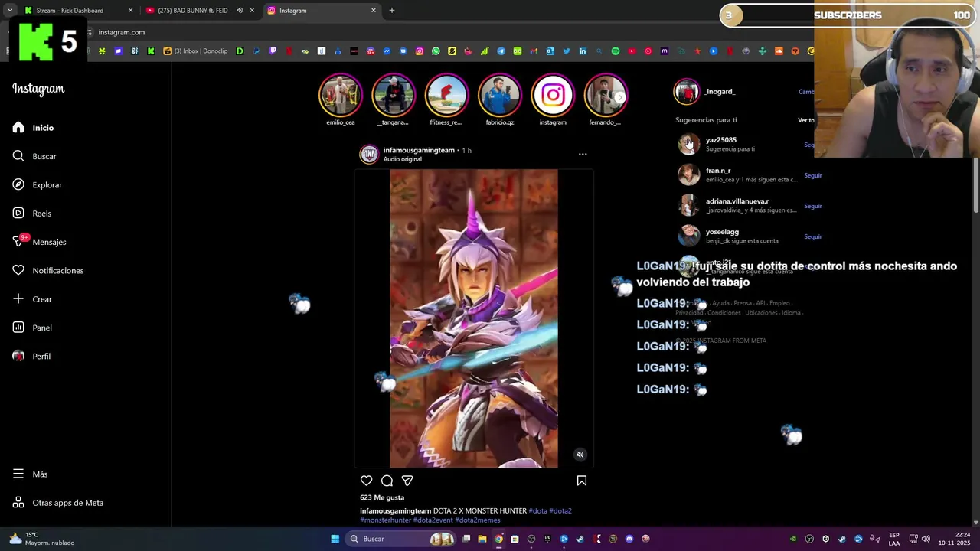Share the post via paper plane icon
This screenshot has height=551, width=980.
[x=407, y=481]
